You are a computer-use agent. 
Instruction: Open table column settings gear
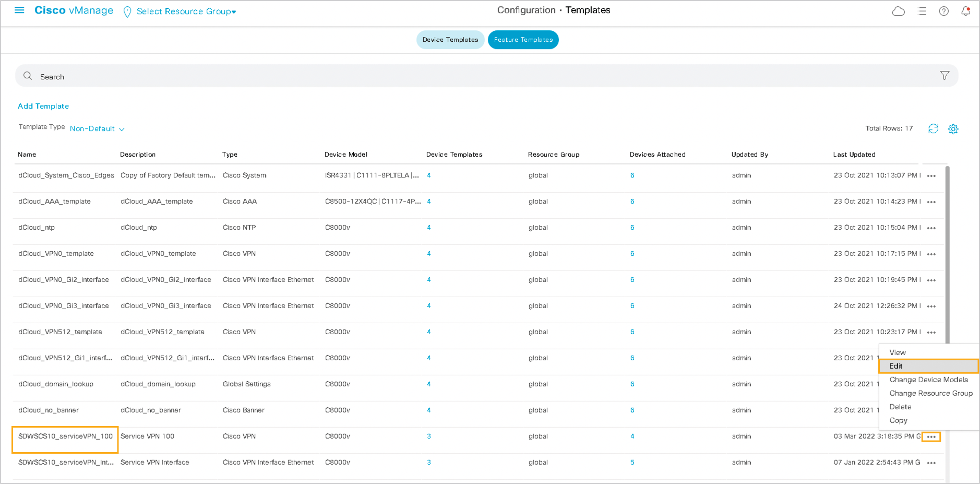(953, 129)
